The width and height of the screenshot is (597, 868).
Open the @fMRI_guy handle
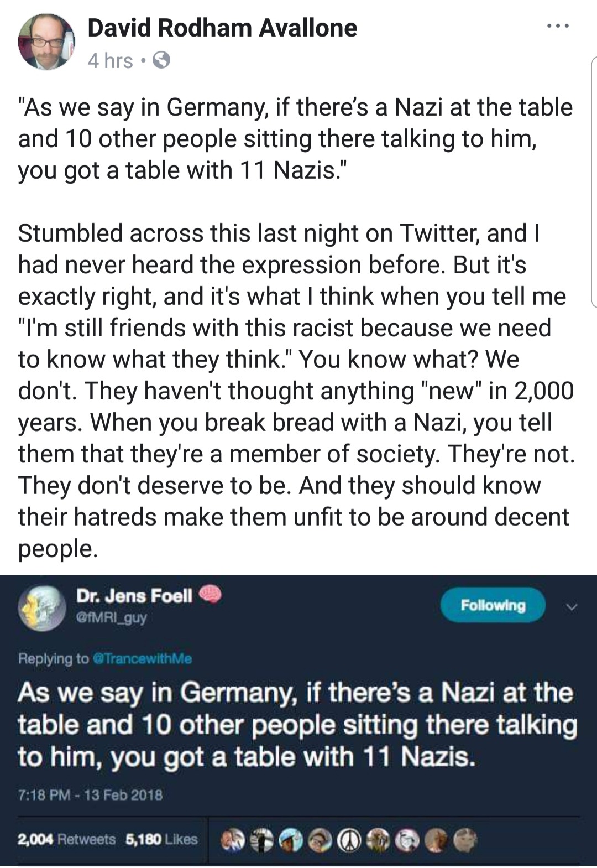coord(111,617)
